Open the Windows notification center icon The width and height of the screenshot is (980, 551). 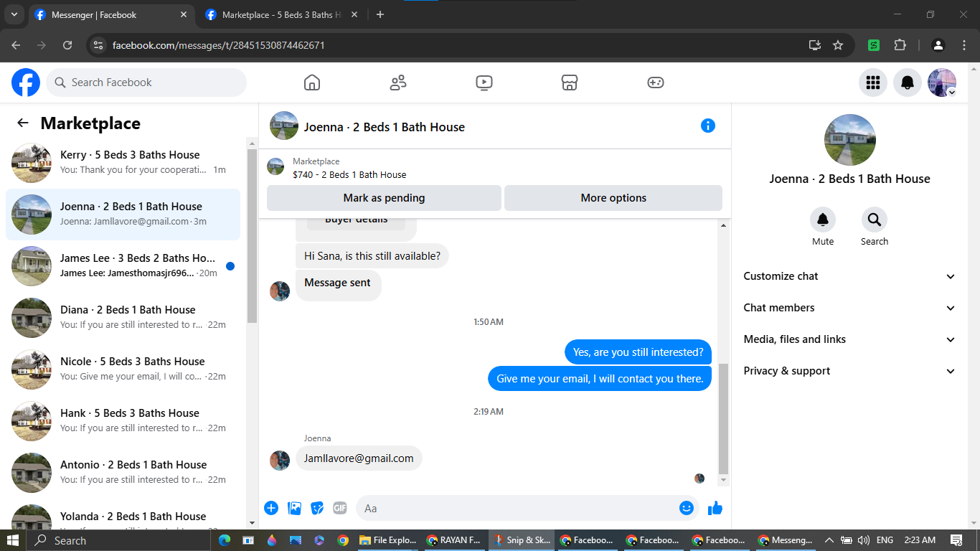(956, 540)
